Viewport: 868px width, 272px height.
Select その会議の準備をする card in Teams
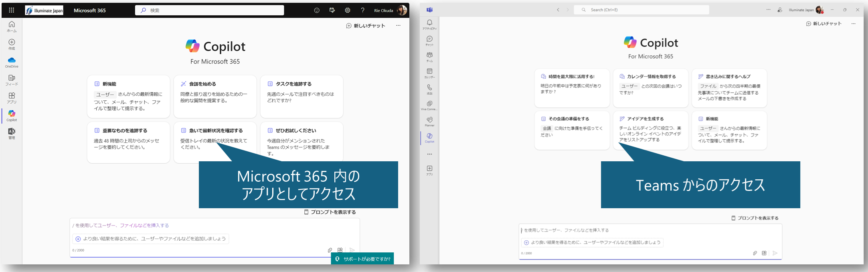572,130
